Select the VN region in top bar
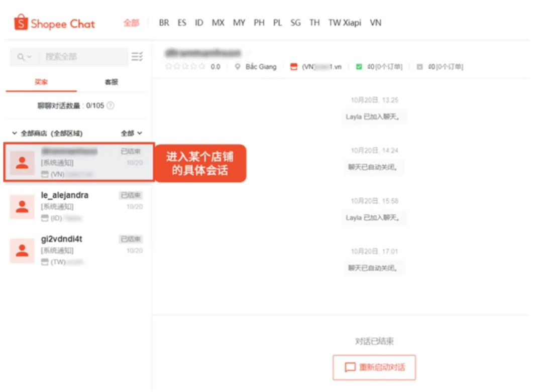This screenshot has height=392, width=541. 375,22
